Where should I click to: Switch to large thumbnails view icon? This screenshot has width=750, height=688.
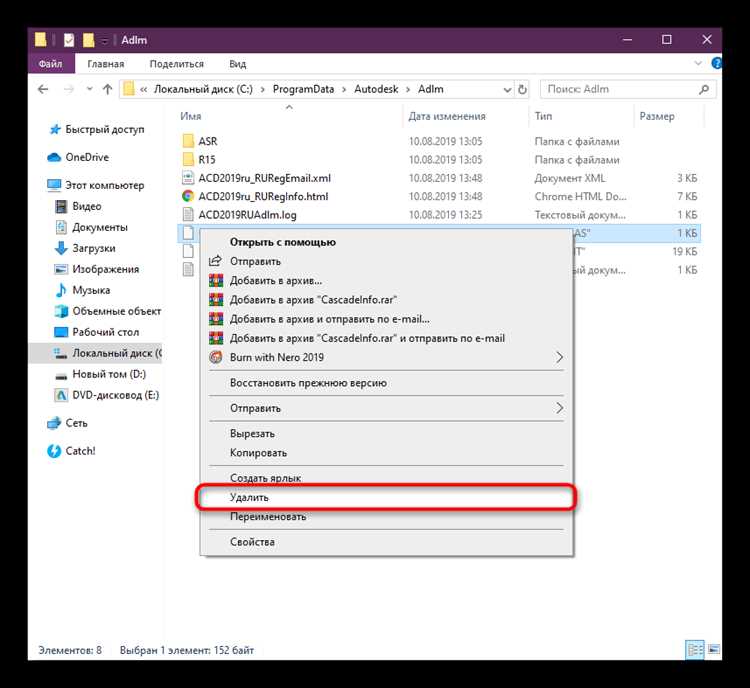pos(714,649)
